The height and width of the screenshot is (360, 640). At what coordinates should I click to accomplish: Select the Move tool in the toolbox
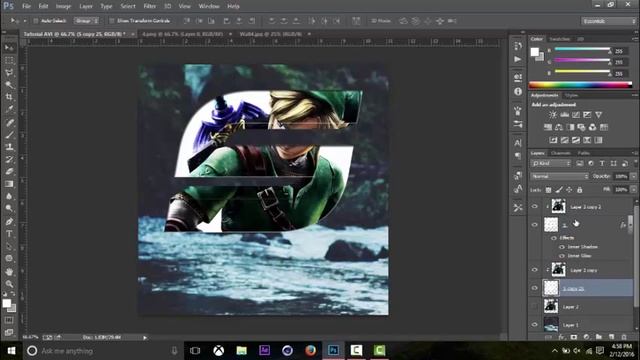click(9, 48)
